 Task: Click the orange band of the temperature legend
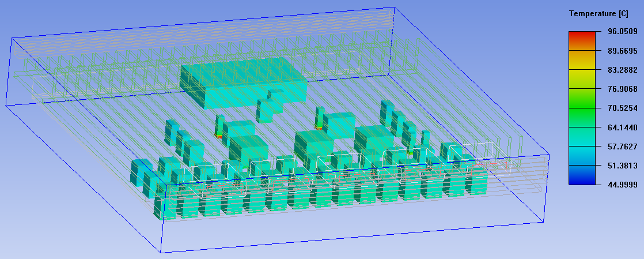point(582,60)
